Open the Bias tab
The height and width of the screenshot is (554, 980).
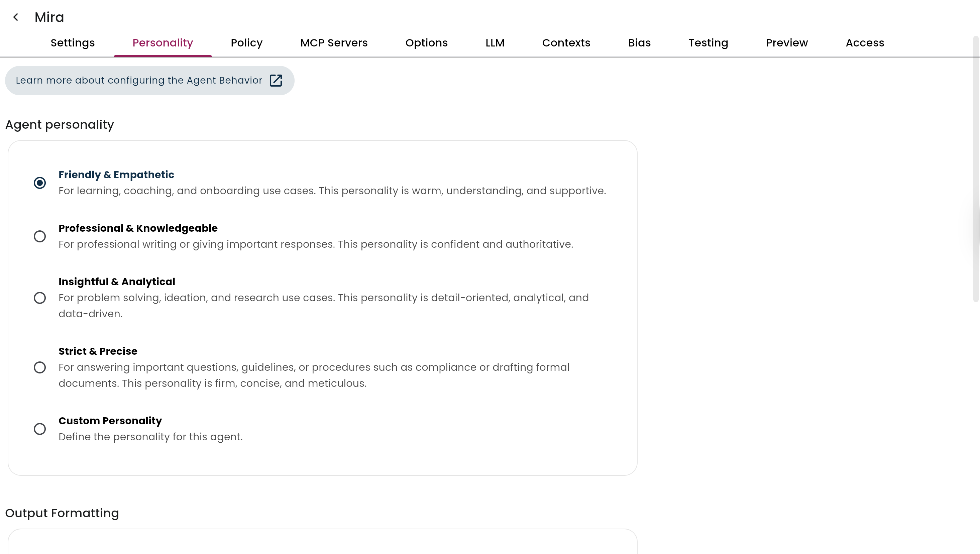point(639,43)
